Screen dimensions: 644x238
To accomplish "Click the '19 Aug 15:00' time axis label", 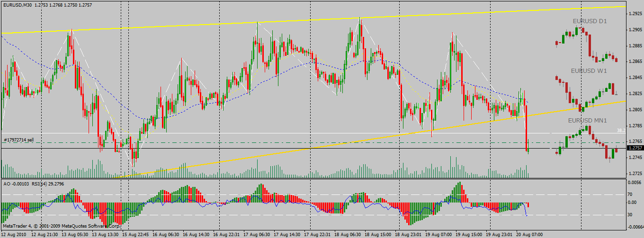I will [469, 234].
